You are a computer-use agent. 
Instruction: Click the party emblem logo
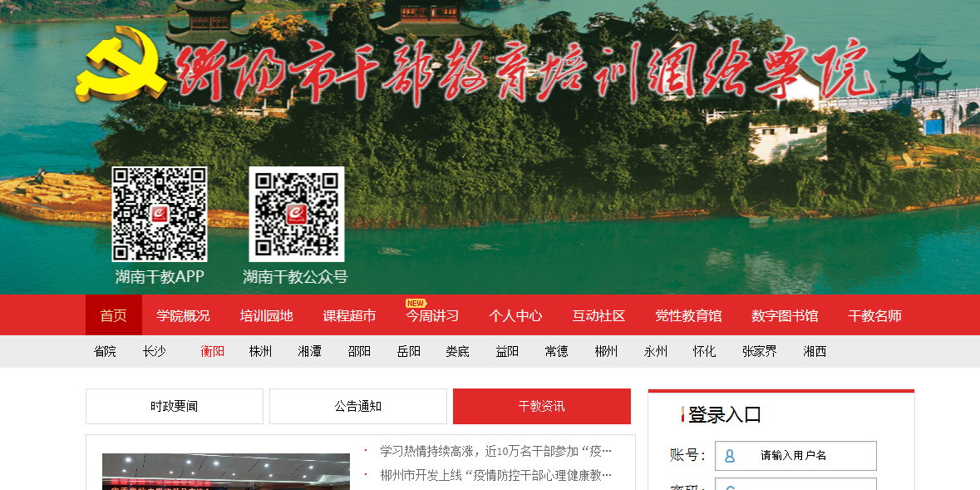click(122, 63)
